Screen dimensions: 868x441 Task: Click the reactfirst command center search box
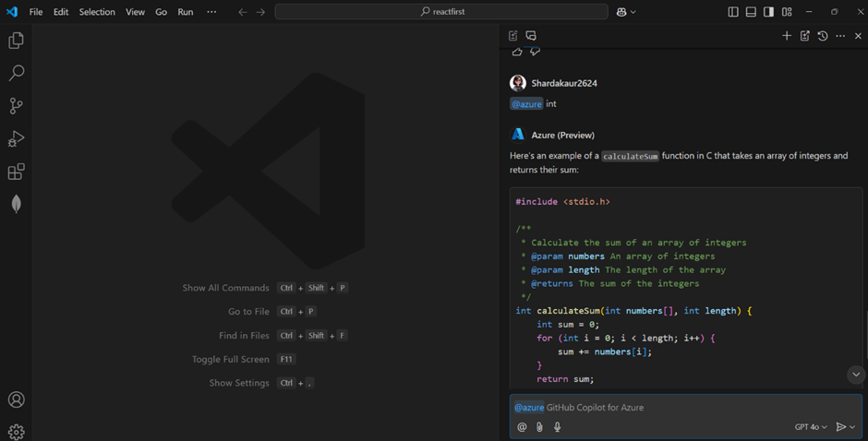tap(441, 12)
